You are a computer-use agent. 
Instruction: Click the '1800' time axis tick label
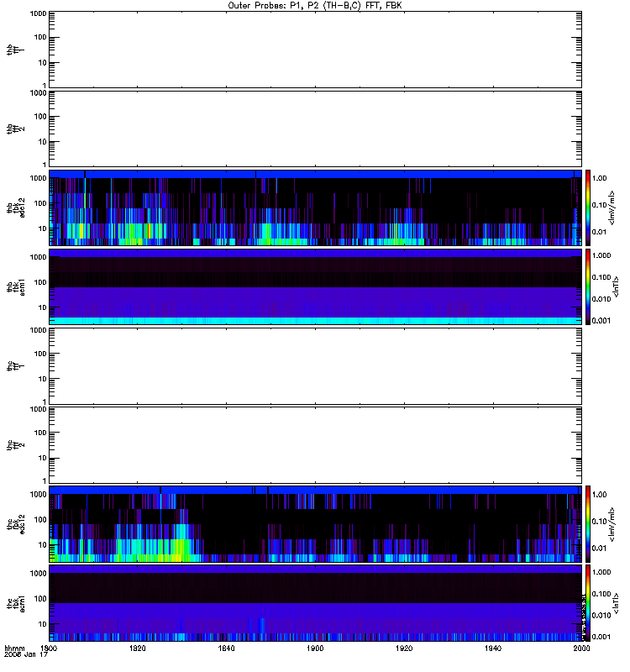point(49,648)
